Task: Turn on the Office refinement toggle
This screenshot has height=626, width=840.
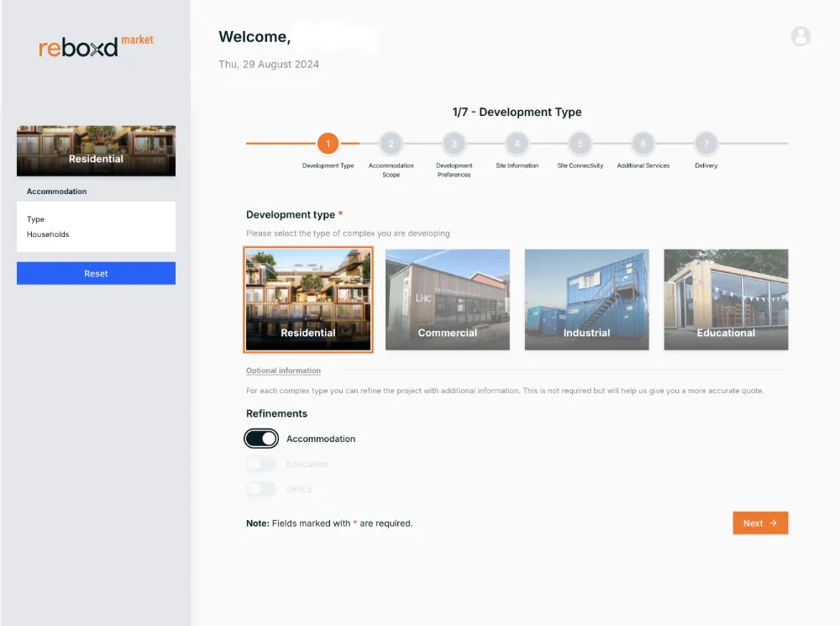Action: (261, 489)
